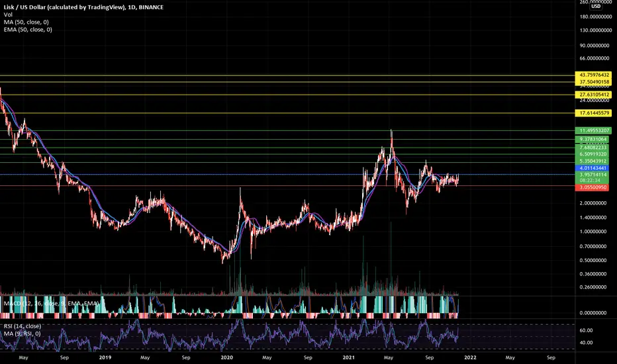Select the MA (9, RSI, 0) legend
The image size is (617, 364).
22,334
